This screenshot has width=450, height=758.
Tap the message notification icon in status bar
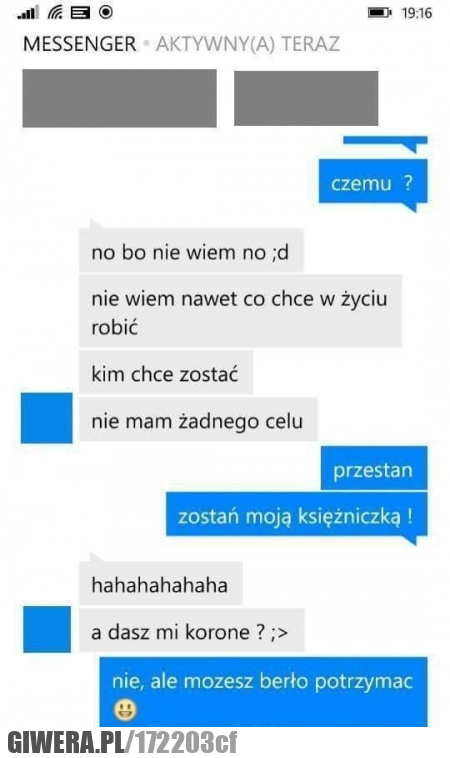pos(80,13)
